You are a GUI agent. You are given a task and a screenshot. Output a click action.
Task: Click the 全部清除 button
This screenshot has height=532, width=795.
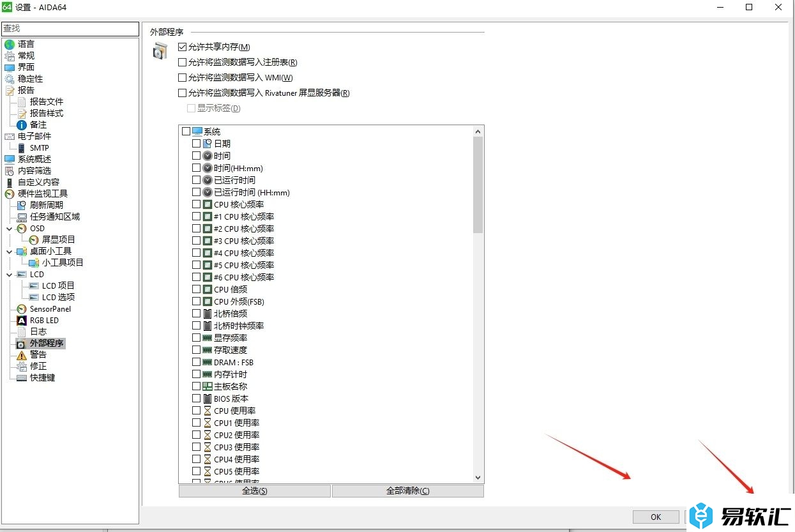click(408, 490)
